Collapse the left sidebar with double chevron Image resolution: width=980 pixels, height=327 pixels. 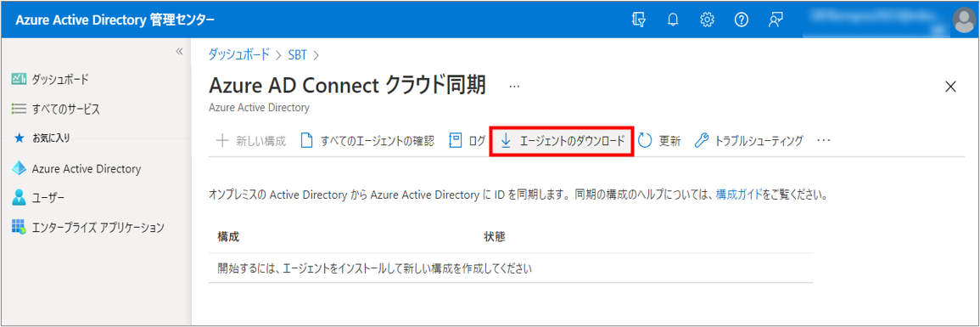pyautogui.click(x=179, y=51)
